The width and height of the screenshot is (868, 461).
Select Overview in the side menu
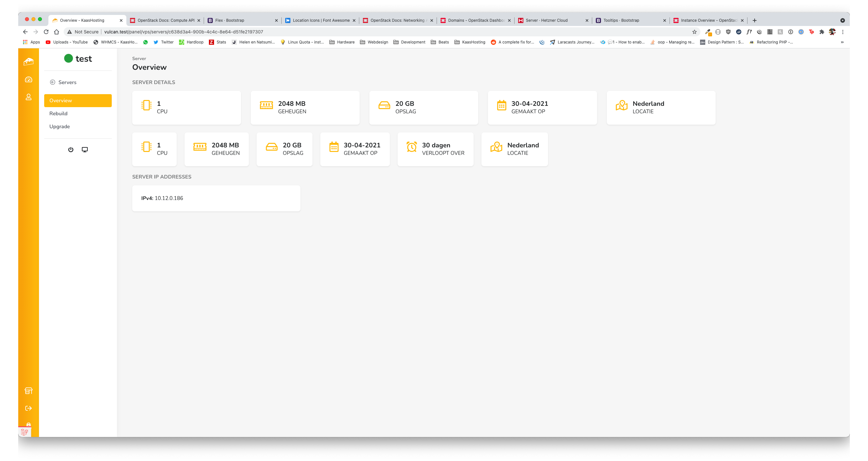(78, 100)
